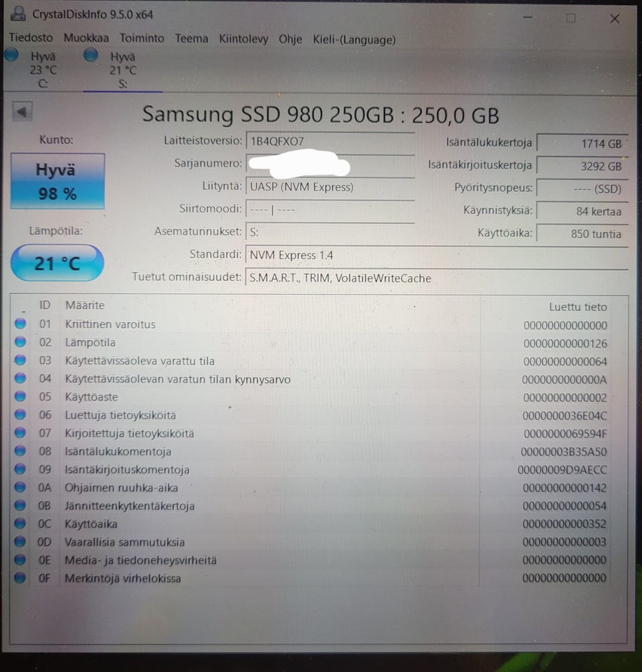Viewport: 642px width, 672px height.
Task: Click the status orb for attribute 0C Käyttöaika
Action: click(20, 523)
